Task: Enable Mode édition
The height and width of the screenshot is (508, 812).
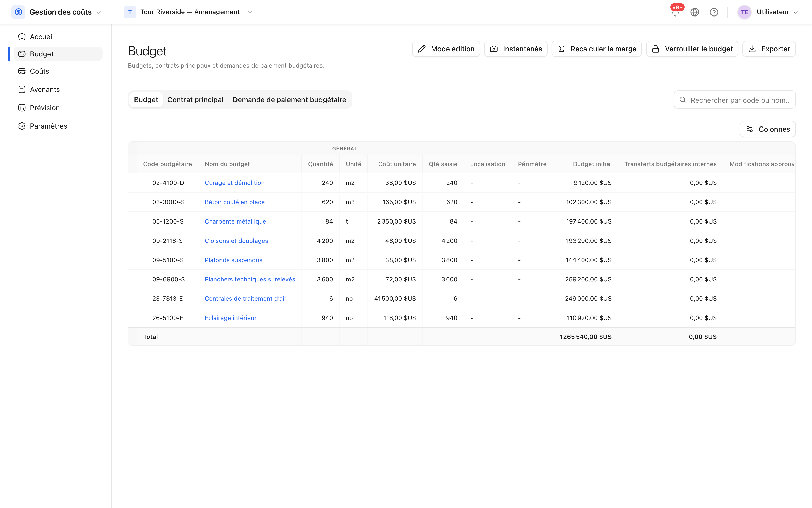Action: click(x=446, y=49)
